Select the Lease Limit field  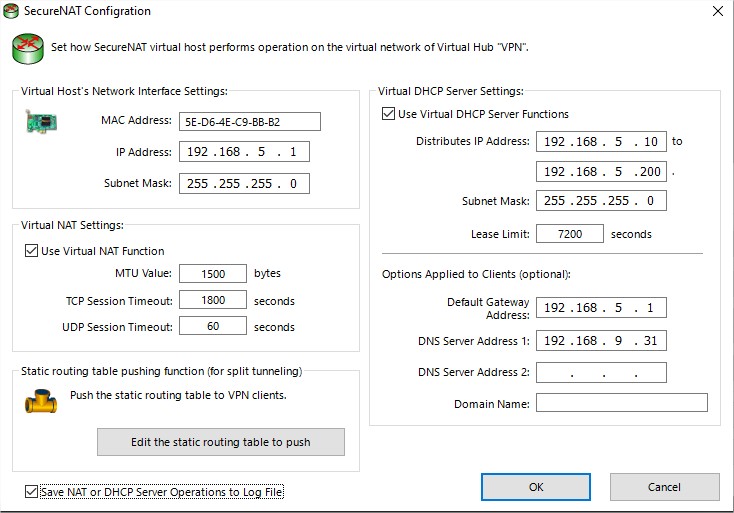pos(570,234)
